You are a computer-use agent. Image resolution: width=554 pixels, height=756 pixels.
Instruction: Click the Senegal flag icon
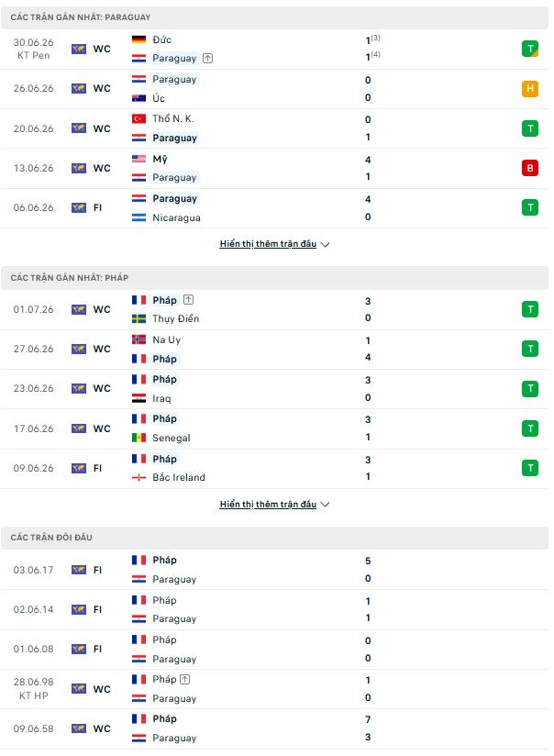138,438
